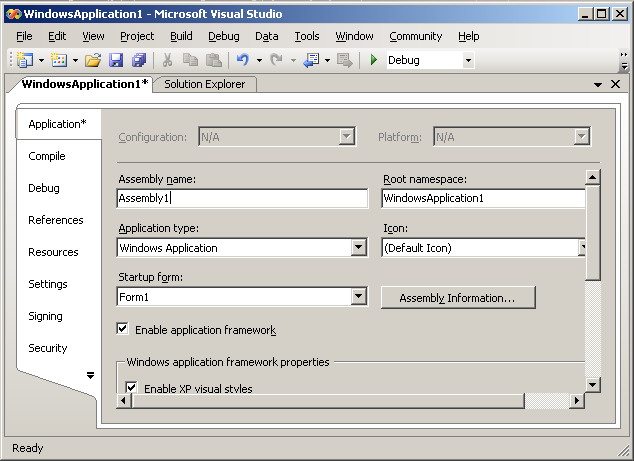This screenshot has width=634, height=461.
Task: Open the Startup form dropdown
Action: click(x=358, y=297)
